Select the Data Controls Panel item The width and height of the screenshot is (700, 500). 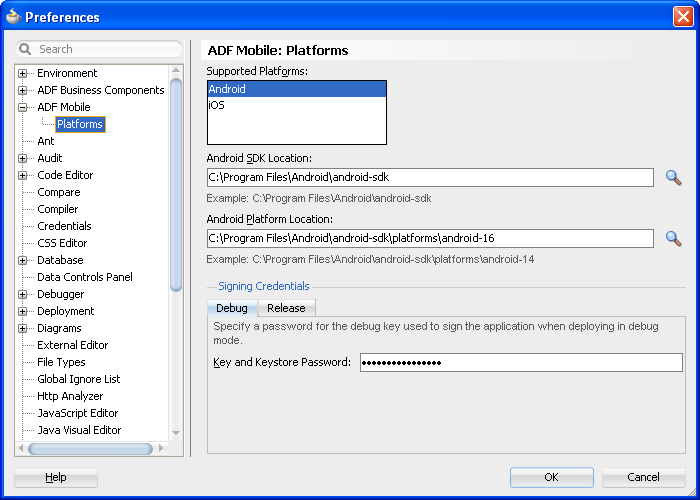click(x=85, y=277)
